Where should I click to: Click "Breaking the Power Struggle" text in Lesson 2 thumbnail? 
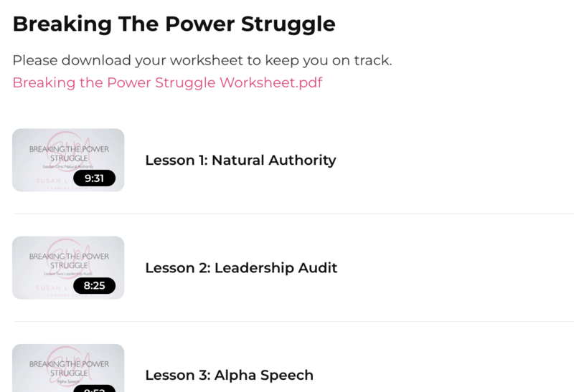[x=69, y=261]
